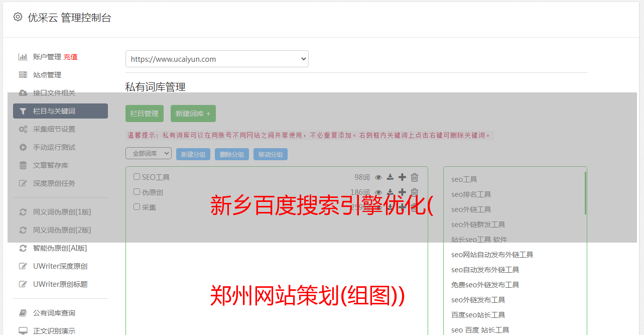The height and width of the screenshot is (335, 644).
Task: Download the SEO工具 word library
Action: click(x=390, y=177)
